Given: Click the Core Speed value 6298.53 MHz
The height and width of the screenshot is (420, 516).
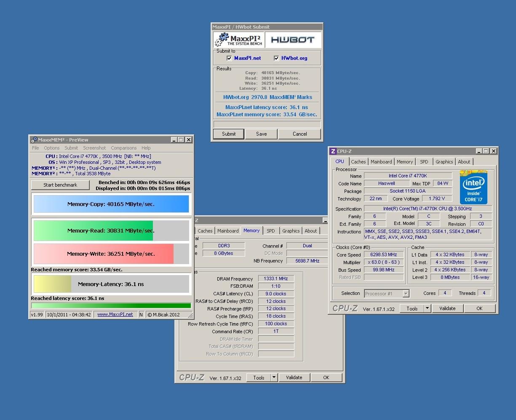Looking at the screenshot, I should pos(384,255).
